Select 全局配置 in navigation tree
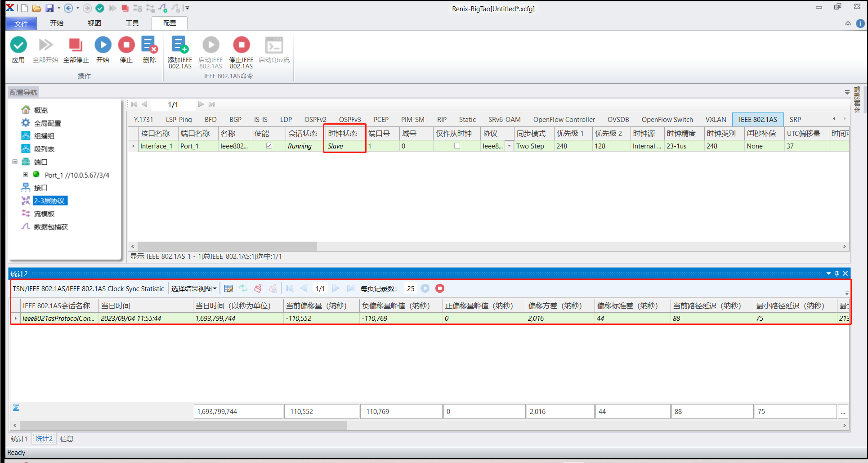The width and height of the screenshot is (868, 463). pyautogui.click(x=47, y=123)
